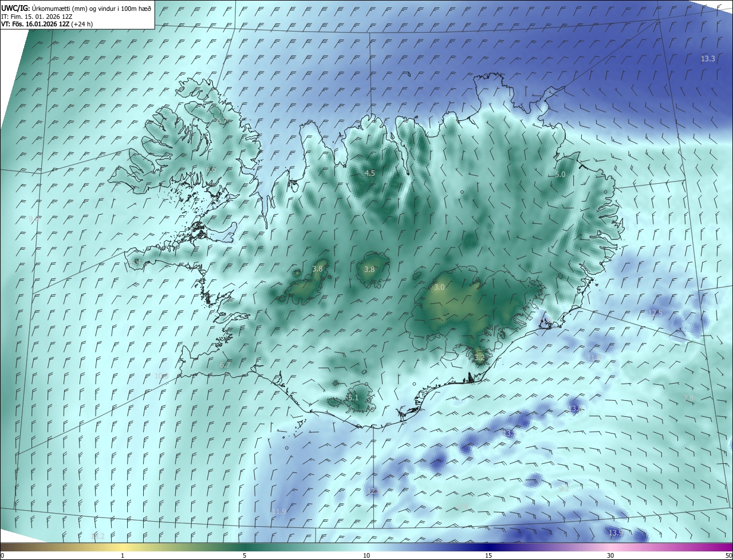Select the valid time line 'VT: Fös. 16.01.2026 12Z (+24 h)'
The height and width of the screenshot is (560, 733).
click(47, 24)
